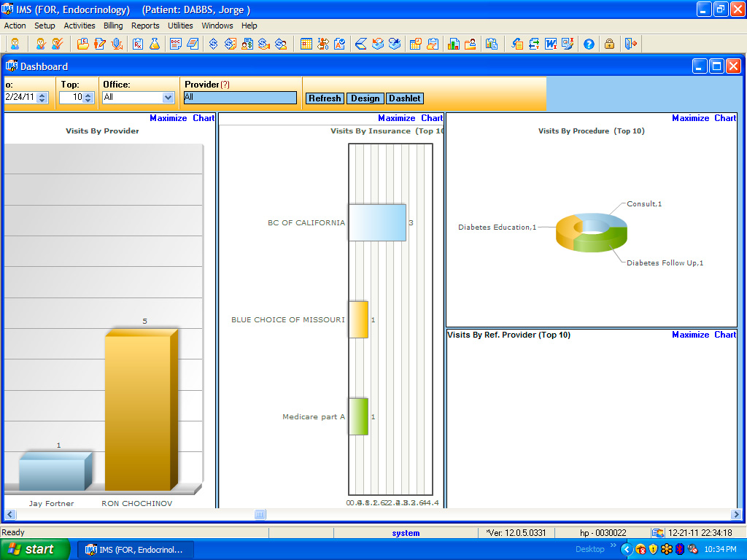This screenshot has width=747, height=560.
Task: Click the Windows start button
Action: pyautogui.click(x=34, y=550)
